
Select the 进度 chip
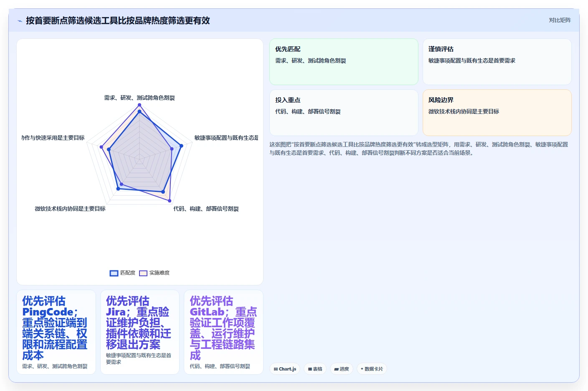[342, 369]
